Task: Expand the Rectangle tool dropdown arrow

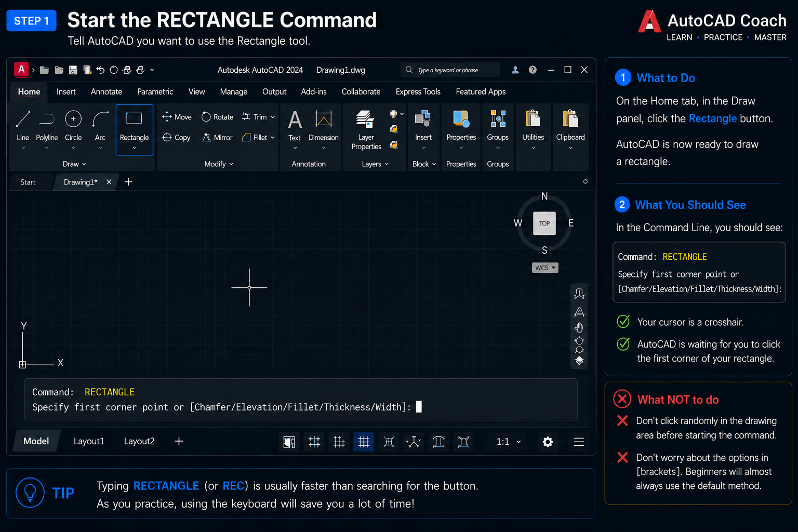Action: point(135,148)
